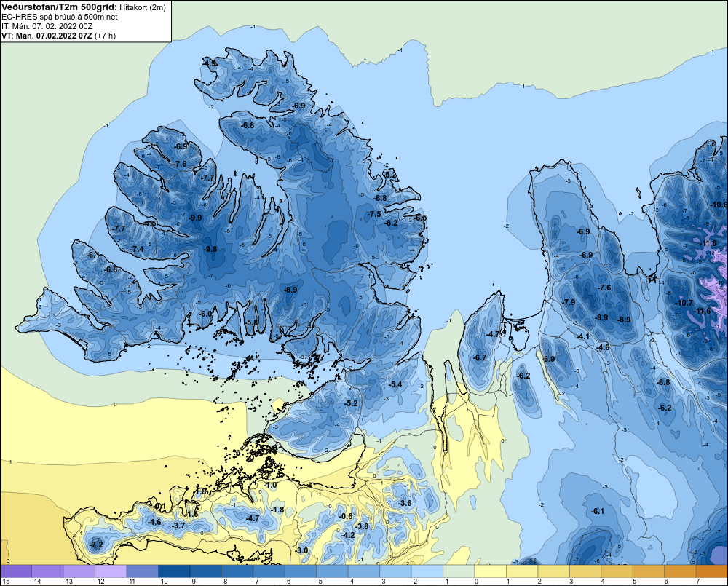
Task: Click the '-5.8' temperature value
Action: click(252, 322)
